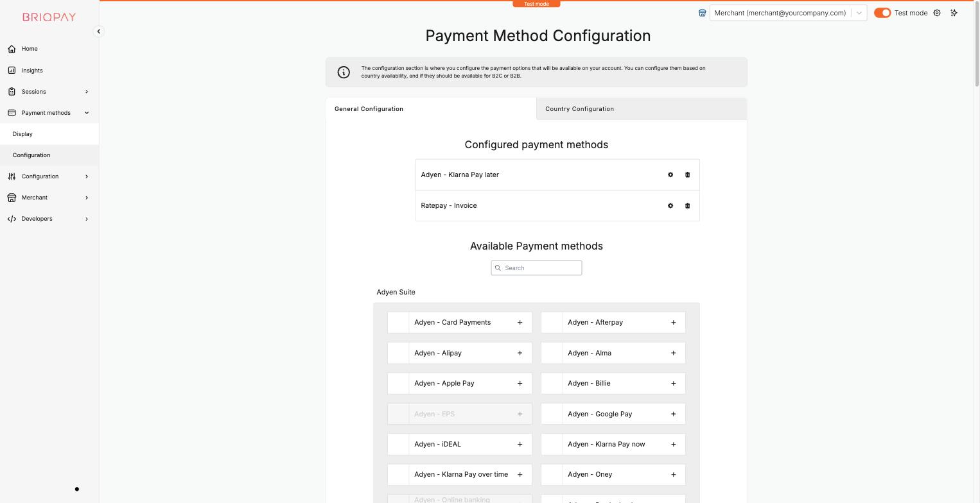
Task: Click the Test mode banner label
Action: coord(536,4)
